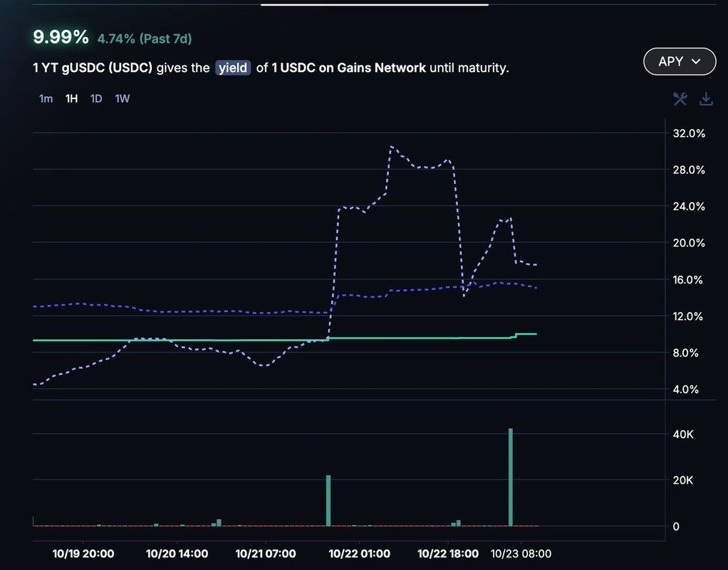Click the green line's right end near 10%
The height and width of the screenshot is (570, 728).
[x=534, y=333]
